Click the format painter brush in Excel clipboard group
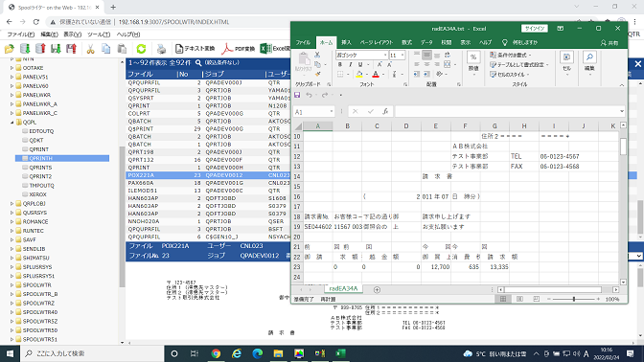This screenshot has width=644, height=362. click(317, 75)
